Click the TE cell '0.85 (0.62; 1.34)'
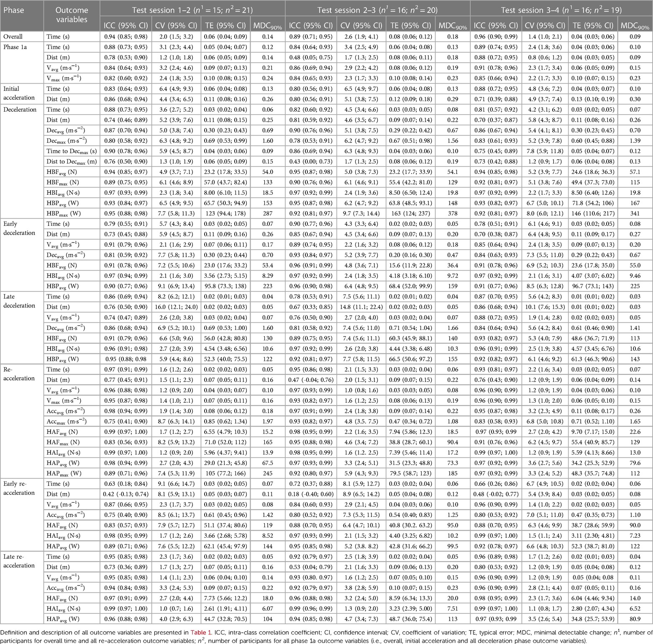This screenshot has height=644, width=653. click(225, 421)
